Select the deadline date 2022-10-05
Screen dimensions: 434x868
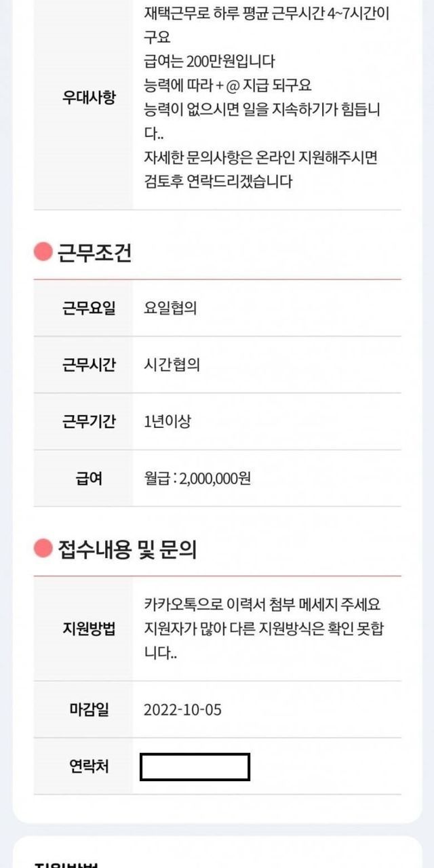tap(182, 710)
